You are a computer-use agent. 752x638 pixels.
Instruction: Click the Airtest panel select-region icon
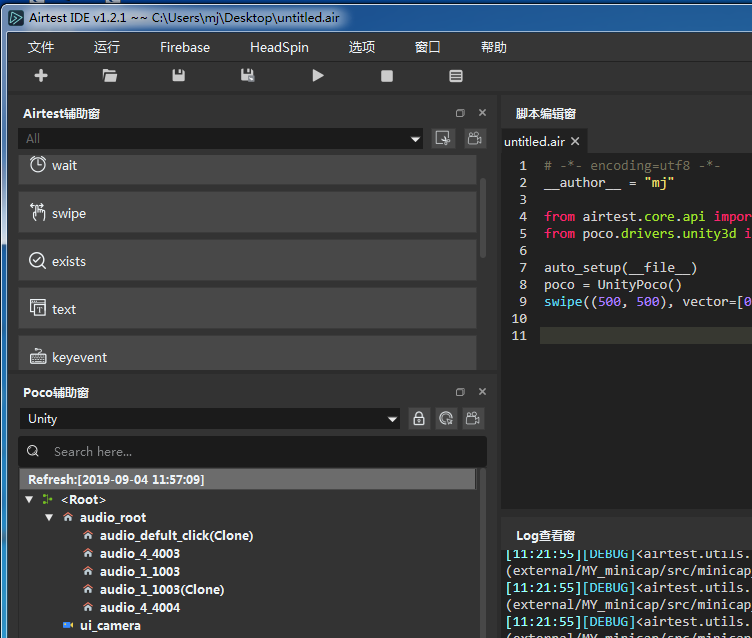tap(443, 139)
